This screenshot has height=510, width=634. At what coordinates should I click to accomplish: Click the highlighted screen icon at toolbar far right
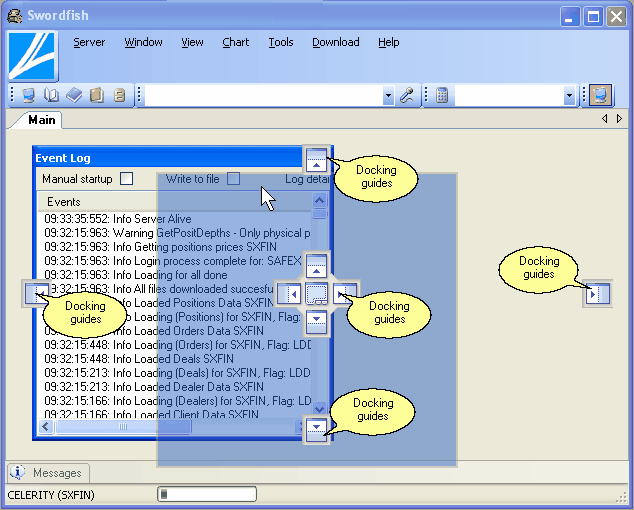click(600, 96)
